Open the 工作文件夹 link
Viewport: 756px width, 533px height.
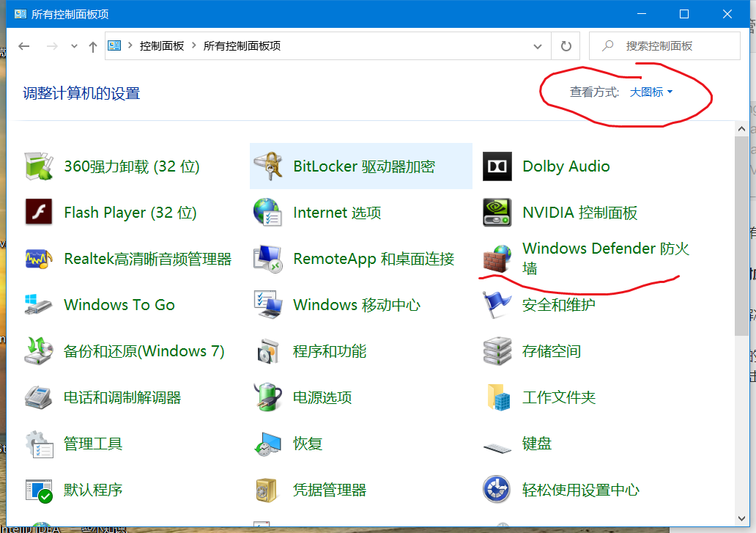[x=559, y=397]
